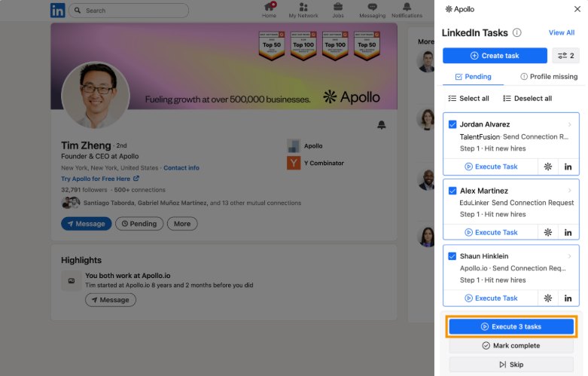Open Jordan Alvarez in Apollo via asterisk icon
588x376 pixels.
[x=548, y=167]
